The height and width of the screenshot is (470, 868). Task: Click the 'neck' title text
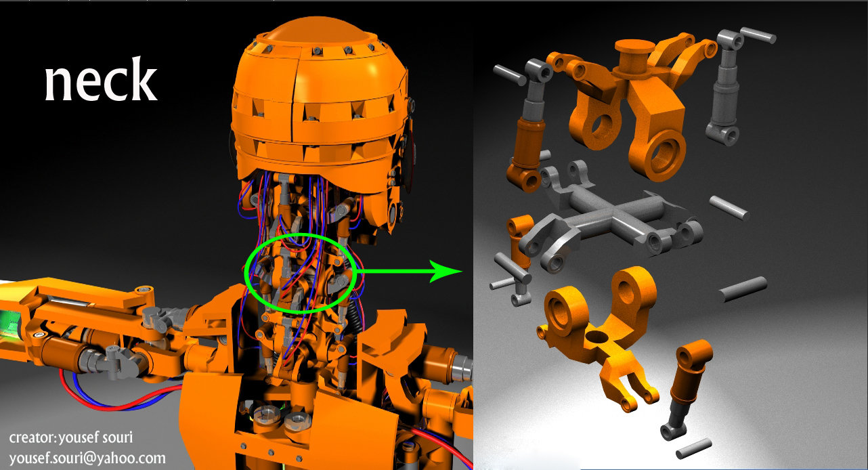[102, 78]
